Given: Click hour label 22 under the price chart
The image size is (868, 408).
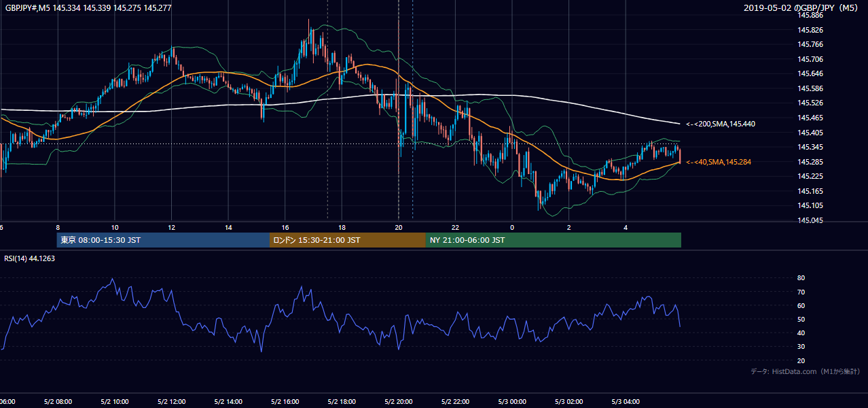Looking at the screenshot, I should 455,228.
